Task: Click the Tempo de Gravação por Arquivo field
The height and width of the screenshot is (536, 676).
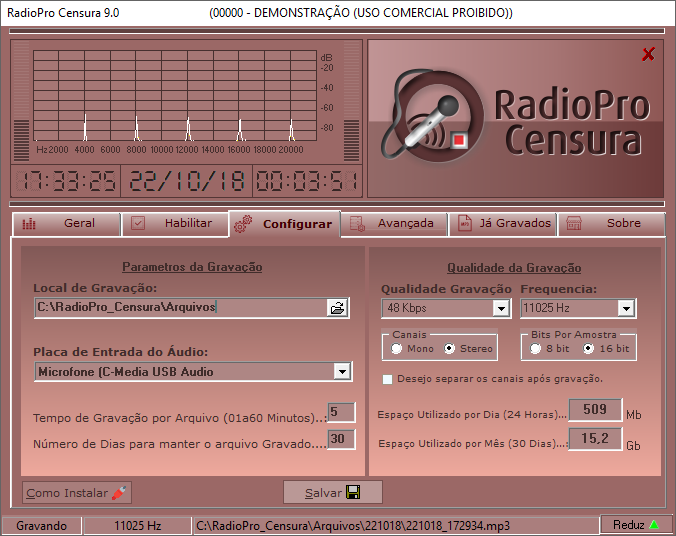Action: 341,412
